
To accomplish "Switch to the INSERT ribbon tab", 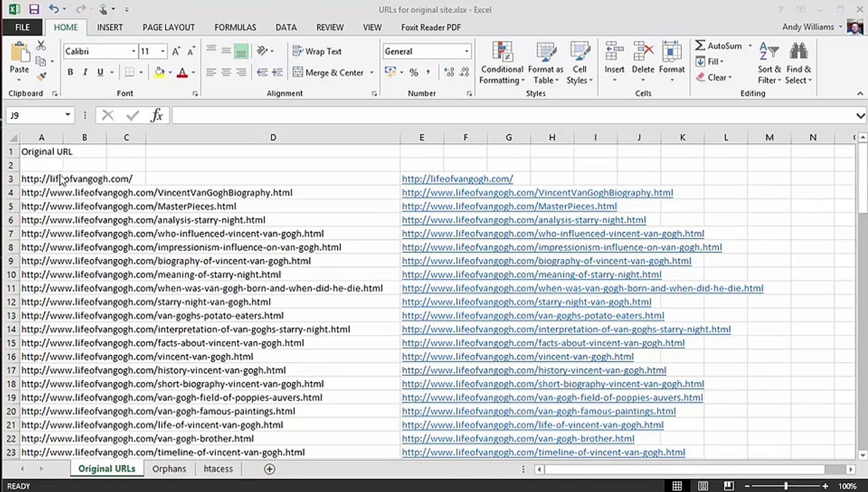I will (110, 27).
